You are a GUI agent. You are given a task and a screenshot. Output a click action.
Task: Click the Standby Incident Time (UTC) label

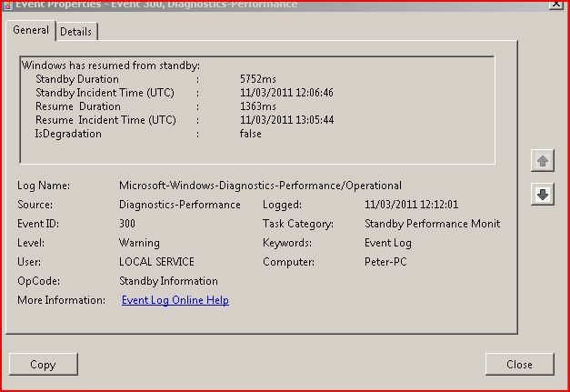click(x=105, y=93)
